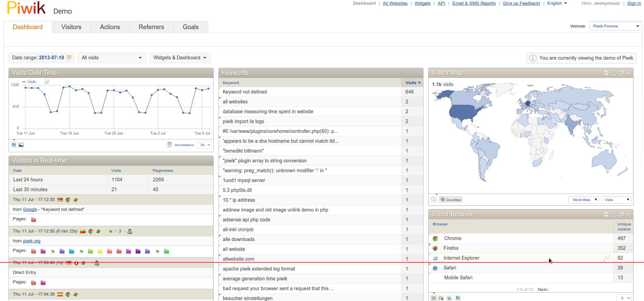
Task: Switch Visitor Browser to simple table view
Action: coord(433,298)
